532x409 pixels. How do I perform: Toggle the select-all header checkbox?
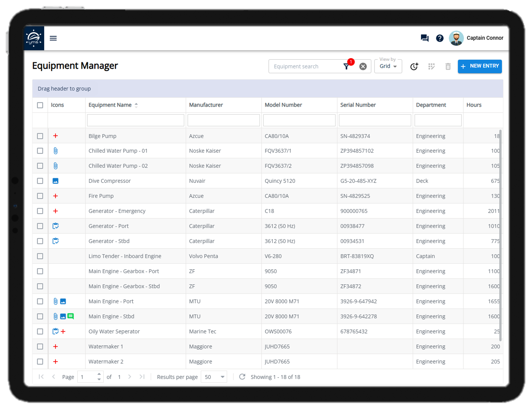(40, 105)
